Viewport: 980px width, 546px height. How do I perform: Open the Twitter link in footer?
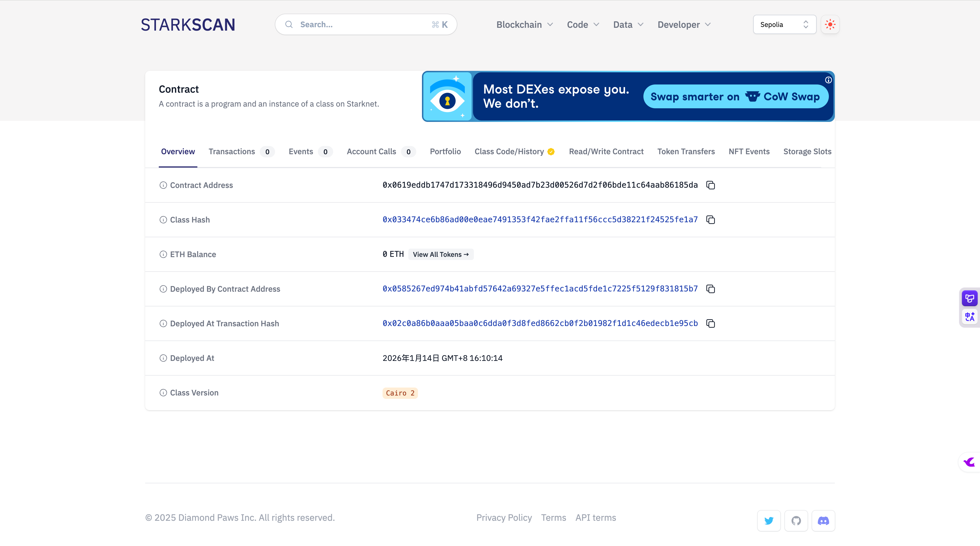769,520
